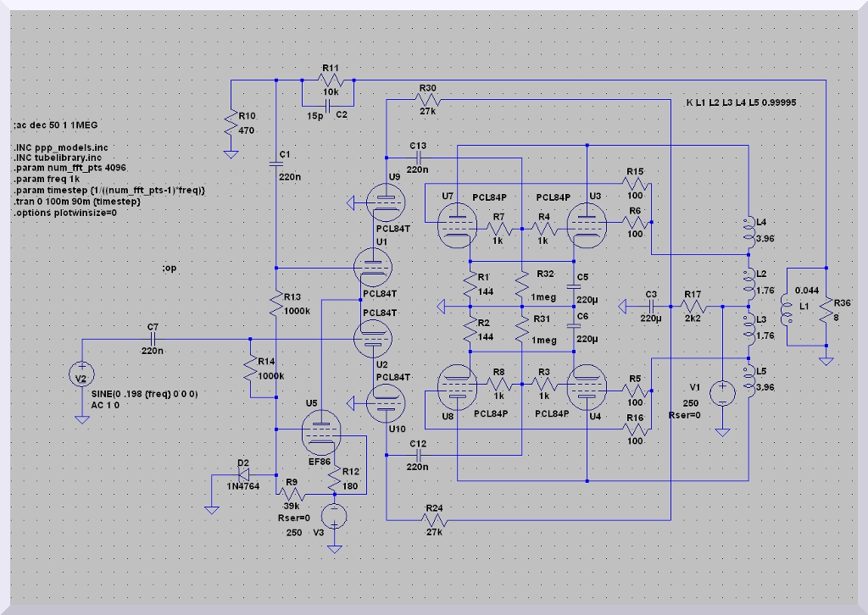868x615 pixels.
Task: Select the U7 PCL84P output tube
Action: tap(458, 226)
